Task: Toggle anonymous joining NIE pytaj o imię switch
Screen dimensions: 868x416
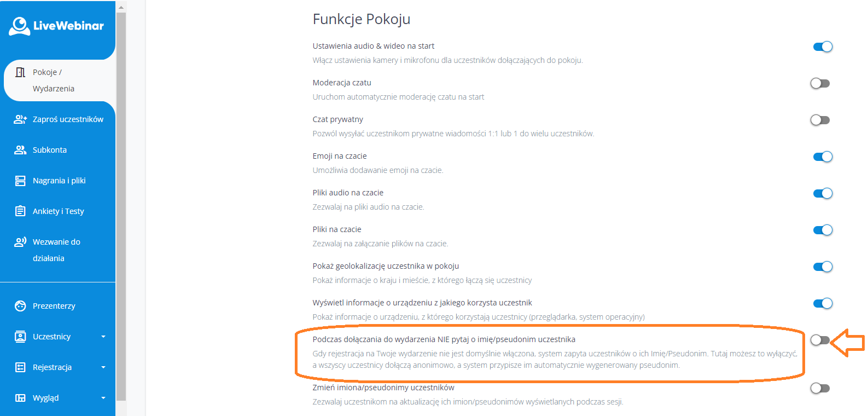Action: (x=820, y=340)
